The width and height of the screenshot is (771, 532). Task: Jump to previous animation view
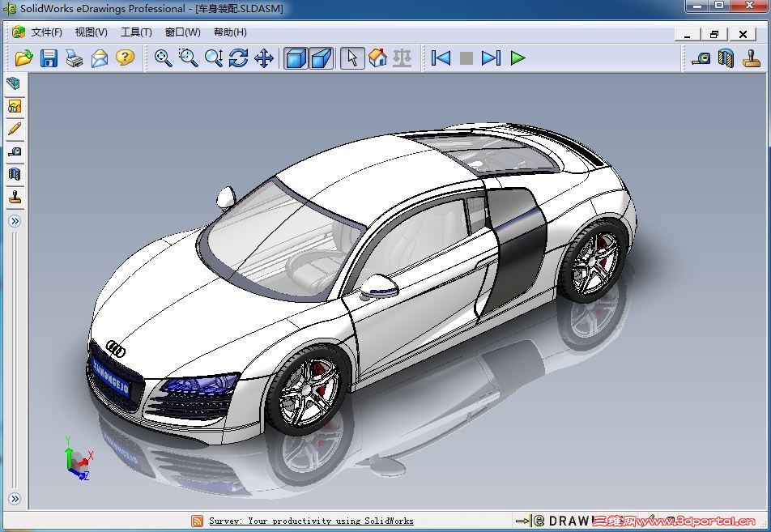point(441,58)
